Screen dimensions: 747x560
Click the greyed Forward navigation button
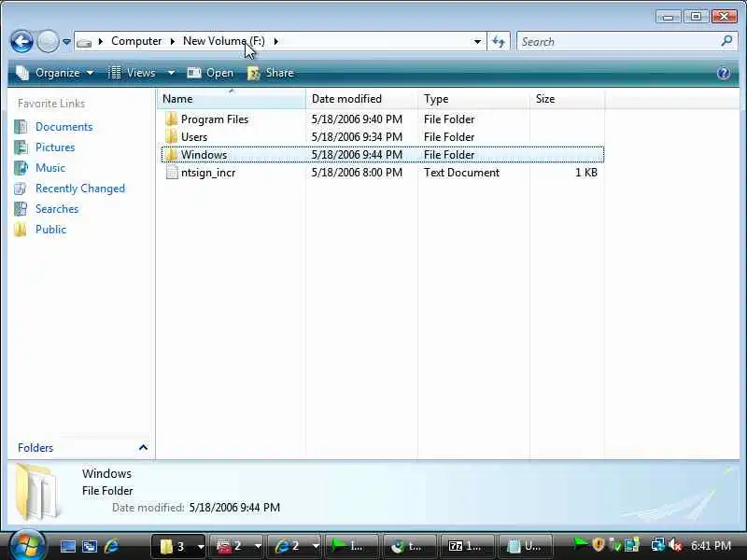[x=48, y=41]
